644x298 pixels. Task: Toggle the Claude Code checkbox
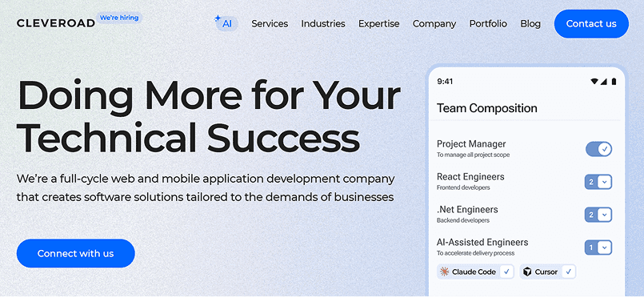point(507,272)
